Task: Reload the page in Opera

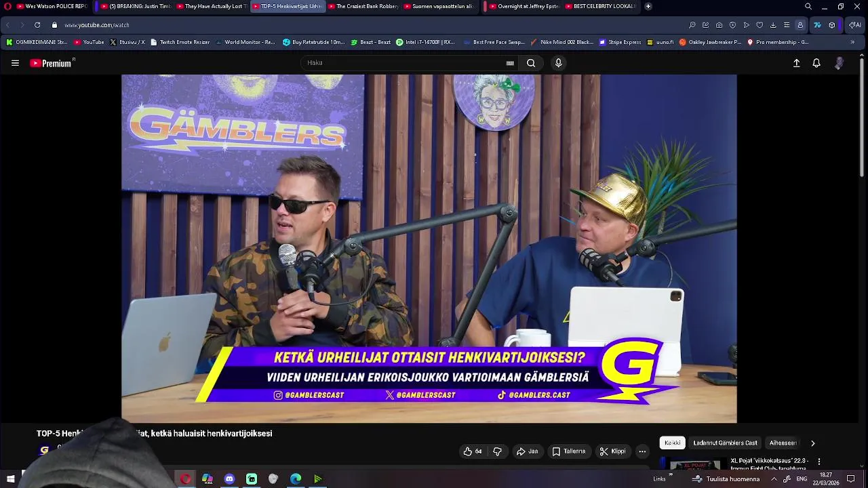Action: click(37, 25)
